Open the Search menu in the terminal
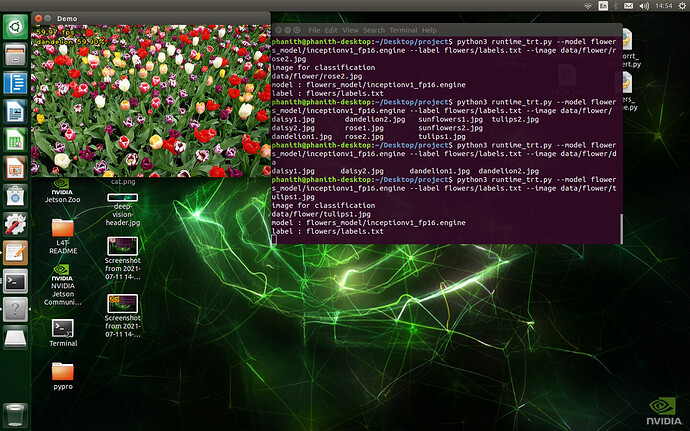This screenshot has height=431, width=690. (374, 30)
